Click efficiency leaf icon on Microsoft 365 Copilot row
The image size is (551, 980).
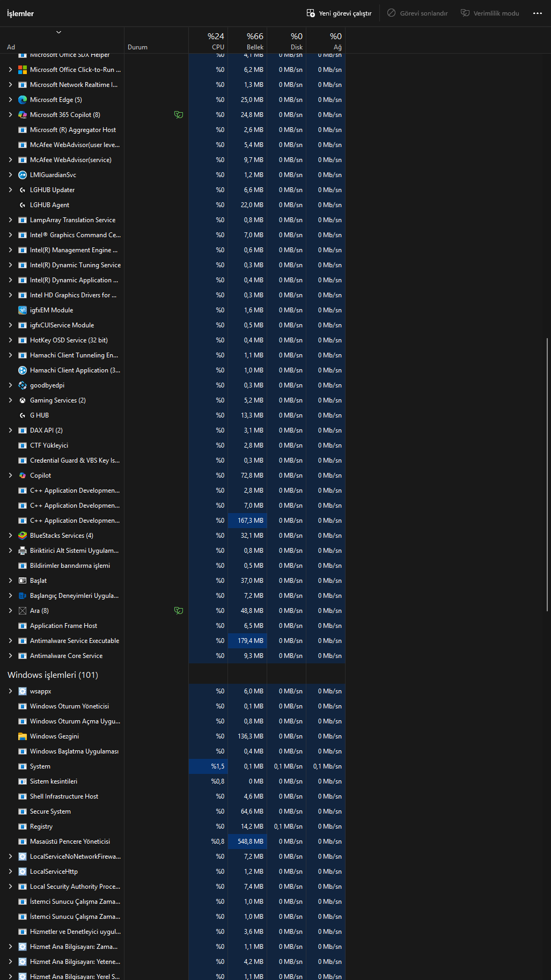pos(179,115)
